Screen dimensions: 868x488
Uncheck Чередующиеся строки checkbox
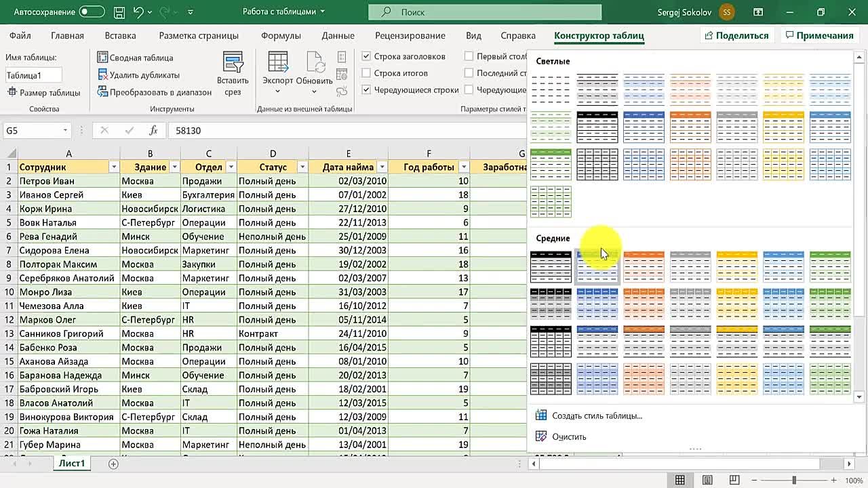coord(366,89)
